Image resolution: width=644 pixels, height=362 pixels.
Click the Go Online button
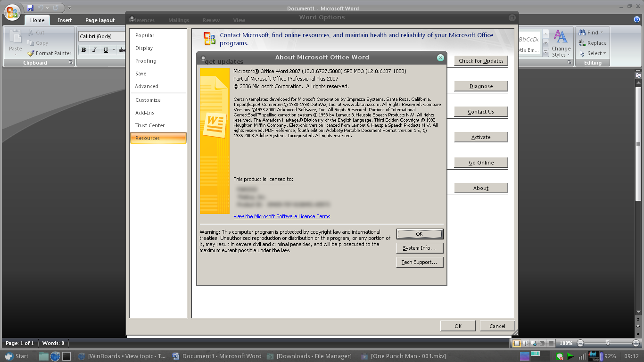481,163
